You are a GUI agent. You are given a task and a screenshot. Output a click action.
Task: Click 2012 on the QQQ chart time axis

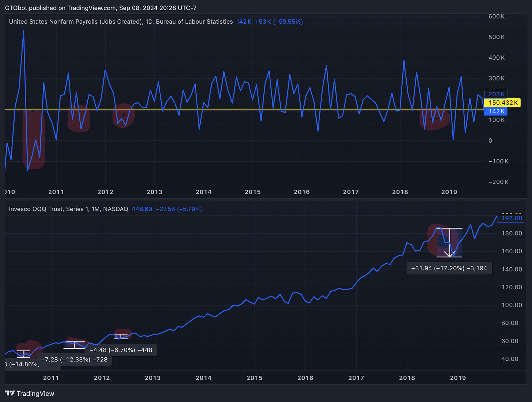click(102, 378)
